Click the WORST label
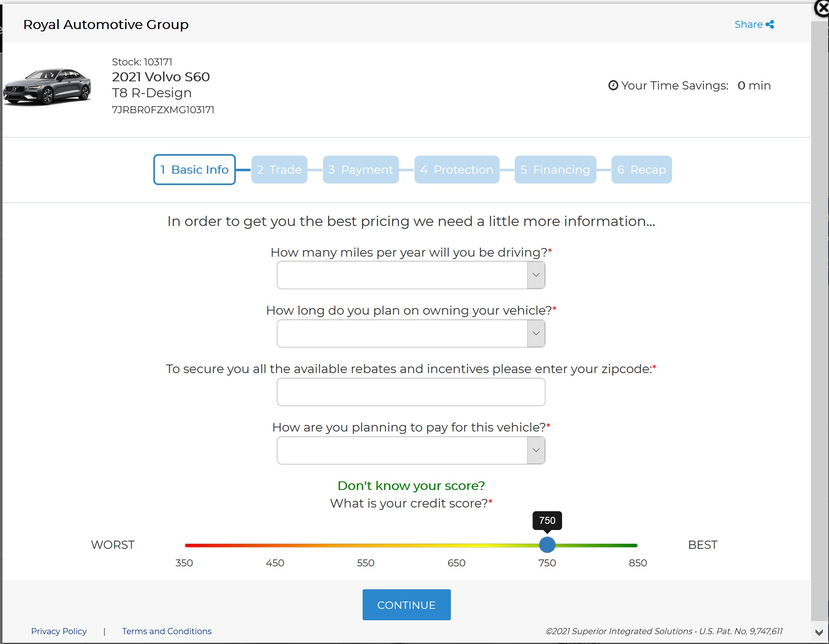 point(113,545)
